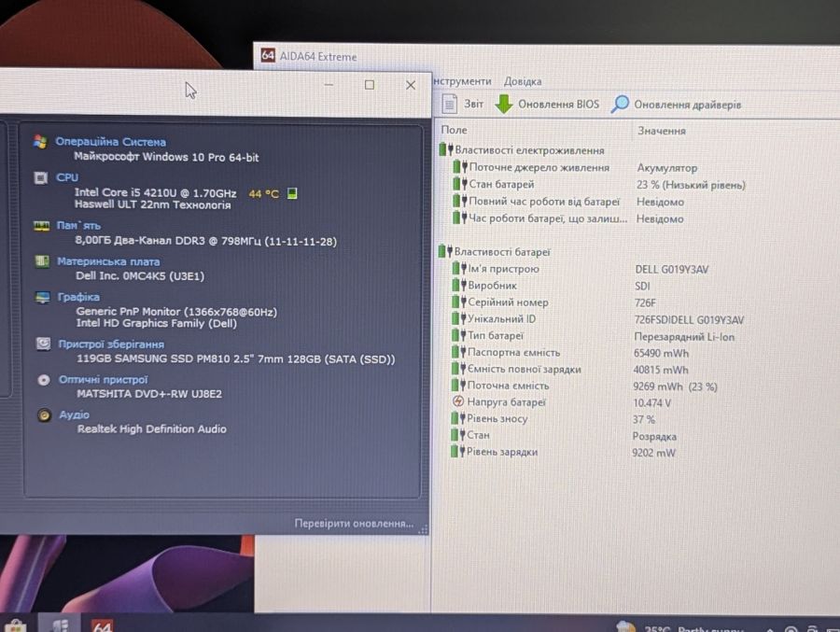The height and width of the screenshot is (632, 840).
Task: Click the battery icon beside Поточна ємність
Action: [458, 385]
